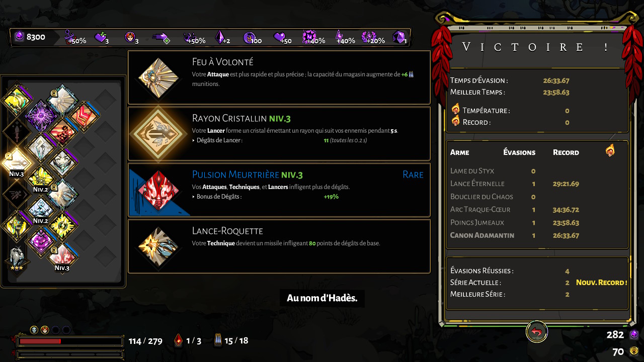
Task: Click the Lance-Roquette missile icon
Action: click(x=159, y=246)
